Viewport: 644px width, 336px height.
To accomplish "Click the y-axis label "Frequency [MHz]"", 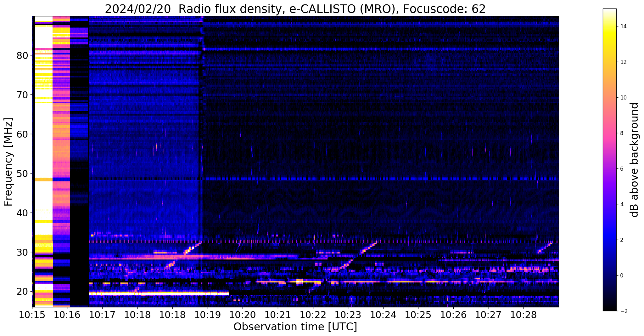I will coord(8,162).
